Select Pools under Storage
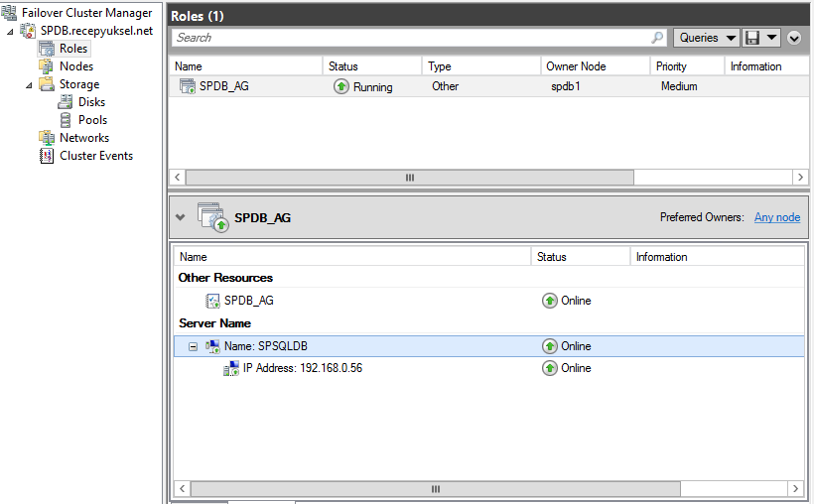 93,120
